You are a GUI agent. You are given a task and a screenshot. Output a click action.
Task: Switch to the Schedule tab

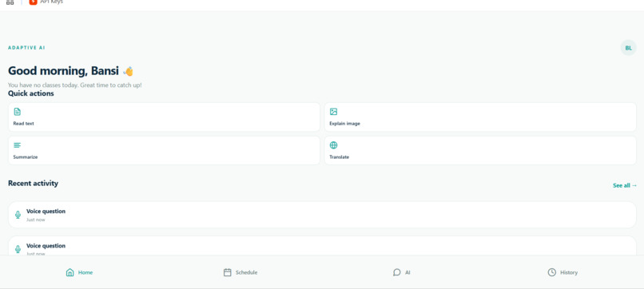tap(241, 272)
